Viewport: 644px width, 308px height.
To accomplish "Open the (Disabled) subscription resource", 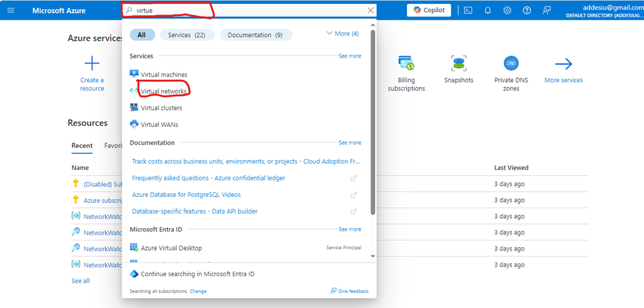I will [x=102, y=184].
